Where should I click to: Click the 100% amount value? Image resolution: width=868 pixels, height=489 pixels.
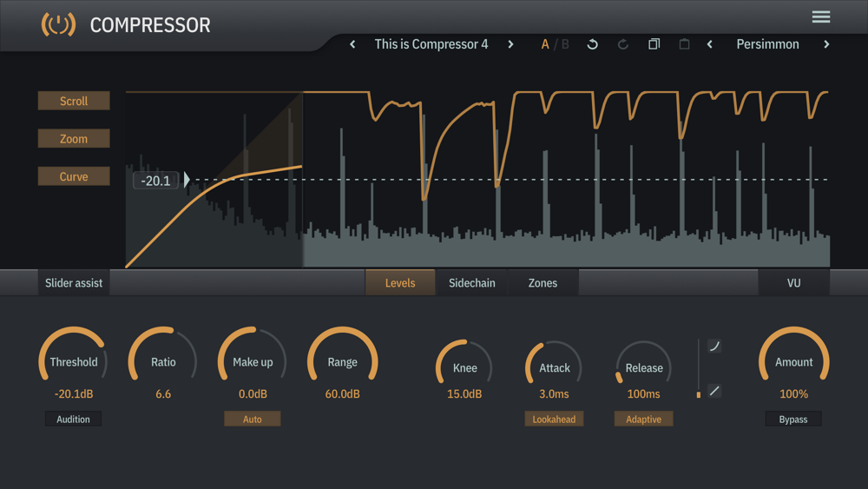tap(794, 393)
